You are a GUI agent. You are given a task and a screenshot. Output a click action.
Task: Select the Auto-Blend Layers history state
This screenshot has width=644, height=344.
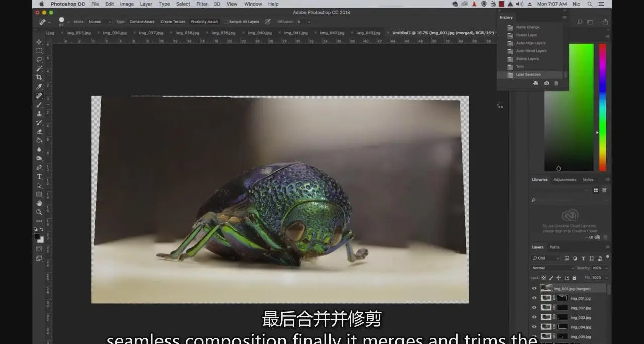[x=531, y=51]
